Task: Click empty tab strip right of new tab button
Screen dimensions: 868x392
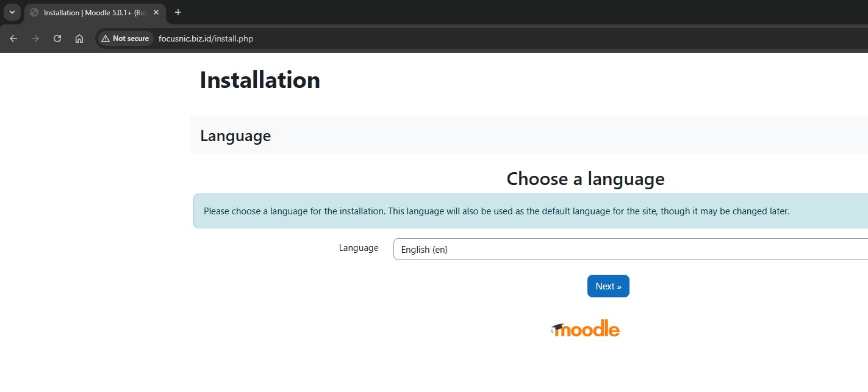Action: pos(488,12)
